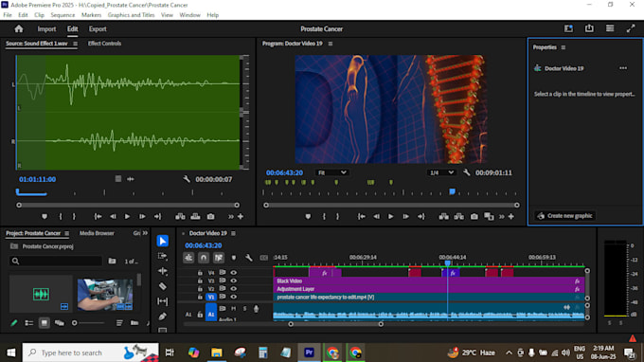Open Program monitor panel menu
This screenshot has height=362, width=644.
click(331, 44)
